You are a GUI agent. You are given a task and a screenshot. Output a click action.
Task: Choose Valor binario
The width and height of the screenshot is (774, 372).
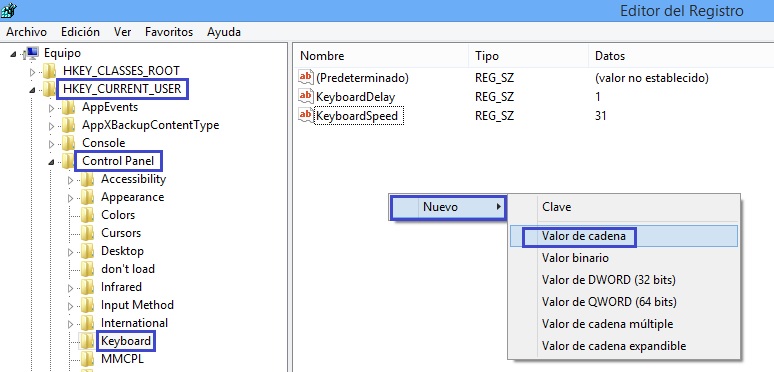click(624, 258)
